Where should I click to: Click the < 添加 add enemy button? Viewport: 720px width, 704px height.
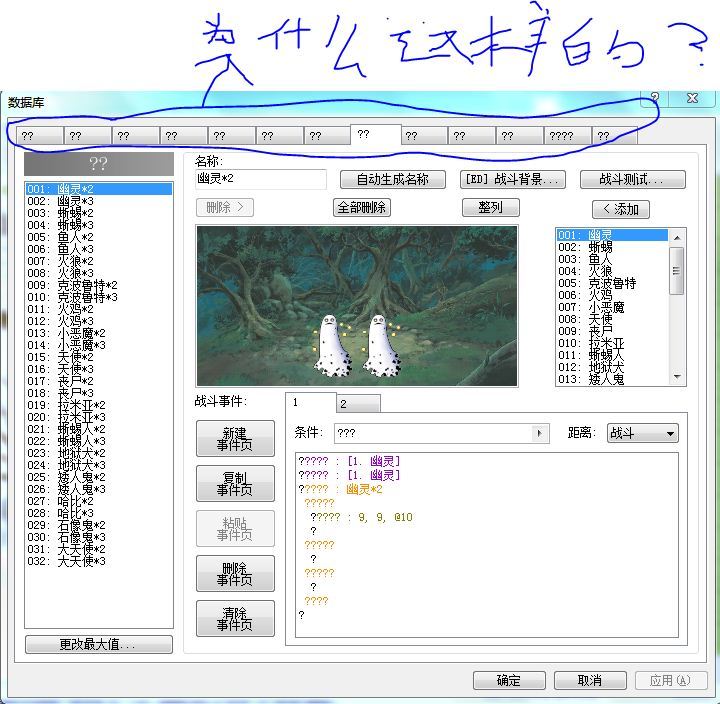(621, 209)
